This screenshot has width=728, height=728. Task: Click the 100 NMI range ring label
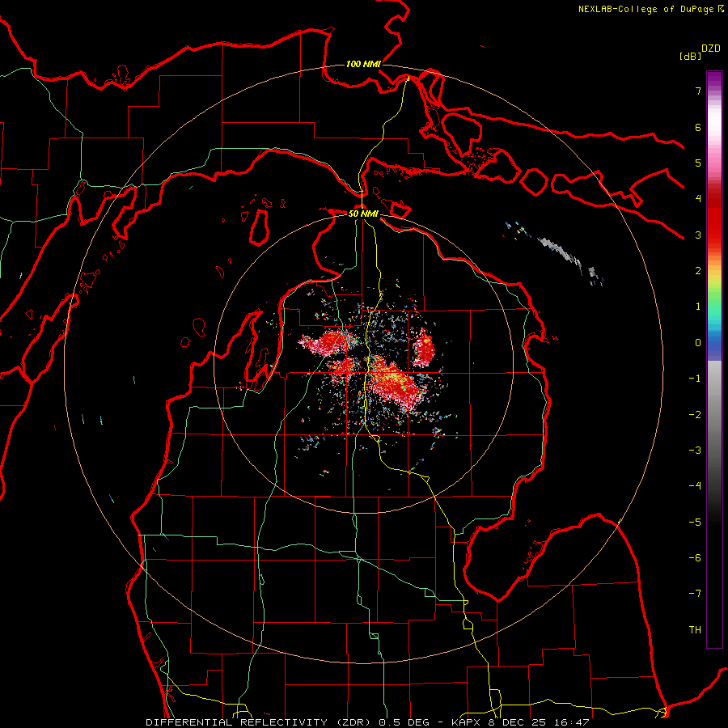pos(363,64)
